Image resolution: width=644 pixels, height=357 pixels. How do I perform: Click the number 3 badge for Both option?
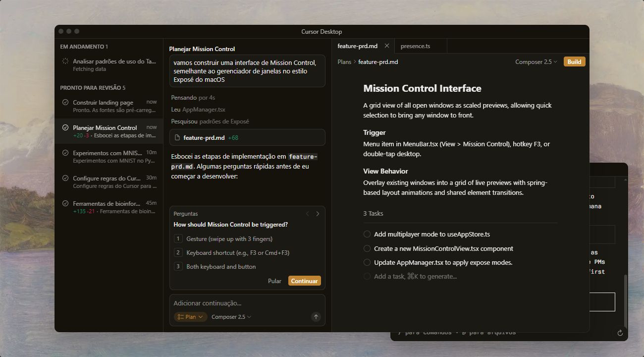tap(178, 266)
